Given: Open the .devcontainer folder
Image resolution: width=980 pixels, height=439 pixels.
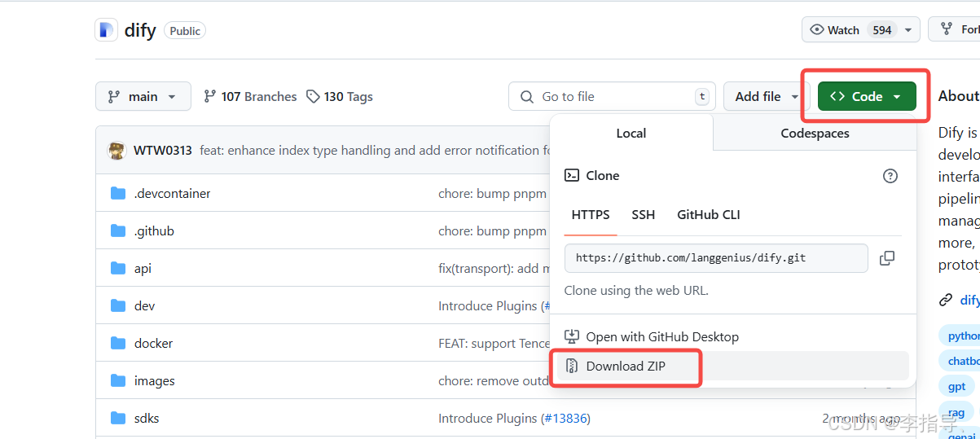Looking at the screenshot, I should (172, 194).
